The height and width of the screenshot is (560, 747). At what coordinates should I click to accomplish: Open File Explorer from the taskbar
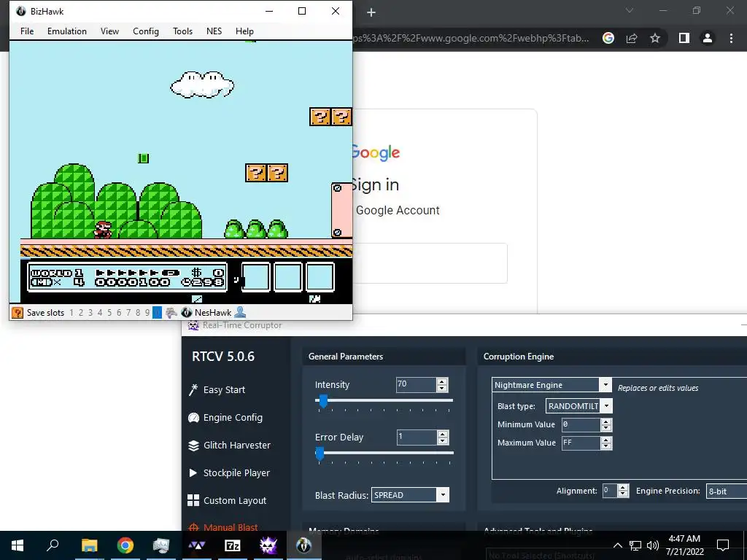[x=89, y=545]
